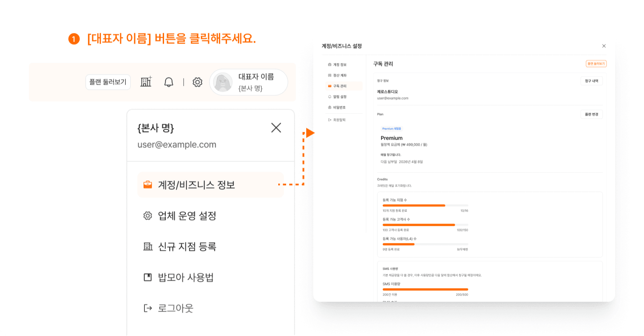Click the 등록 가능 사용자(L4) 수 progress bar
Viewport: 644px width, 336px height.
pyautogui.click(x=425, y=244)
